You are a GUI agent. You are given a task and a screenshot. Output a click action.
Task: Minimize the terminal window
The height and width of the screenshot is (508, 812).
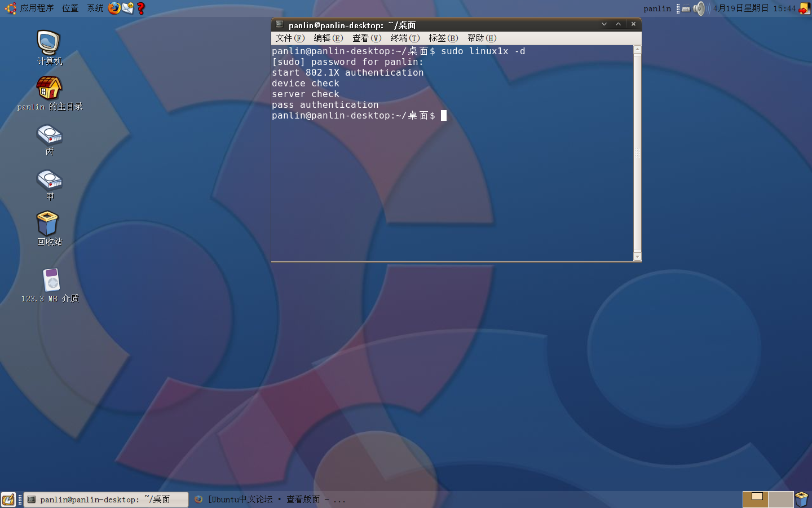pos(604,24)
